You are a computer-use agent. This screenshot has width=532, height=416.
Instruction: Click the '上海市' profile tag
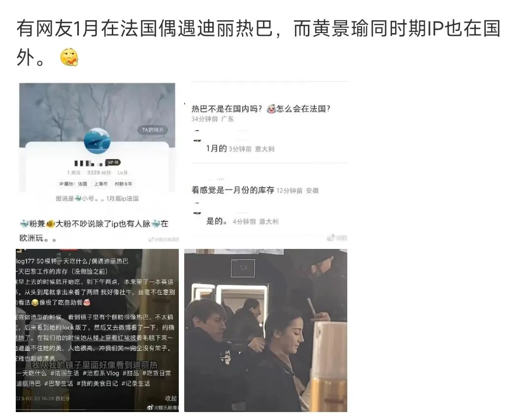(x=101, y=184)
